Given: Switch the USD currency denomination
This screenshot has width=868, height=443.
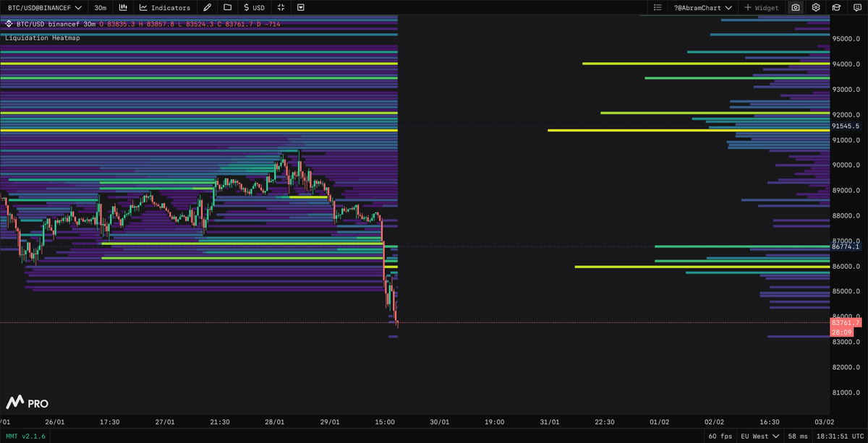Looking at the screenshot, I should [x=255, y=7].
